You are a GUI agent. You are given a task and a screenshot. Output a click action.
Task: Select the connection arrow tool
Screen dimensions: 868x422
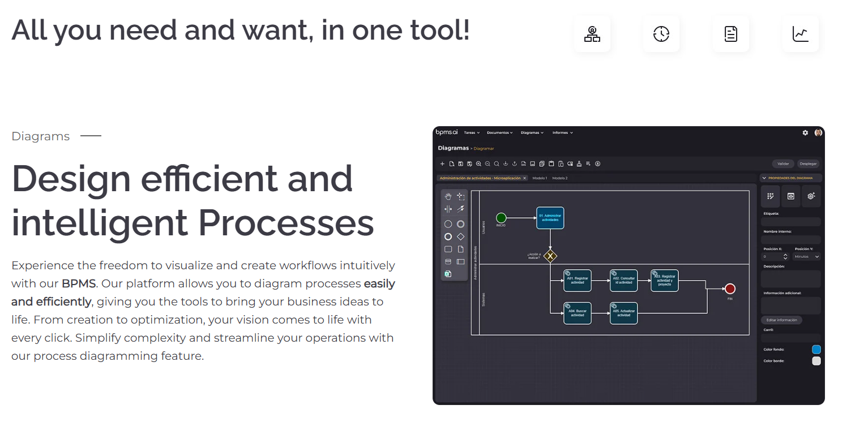[461, 209]
